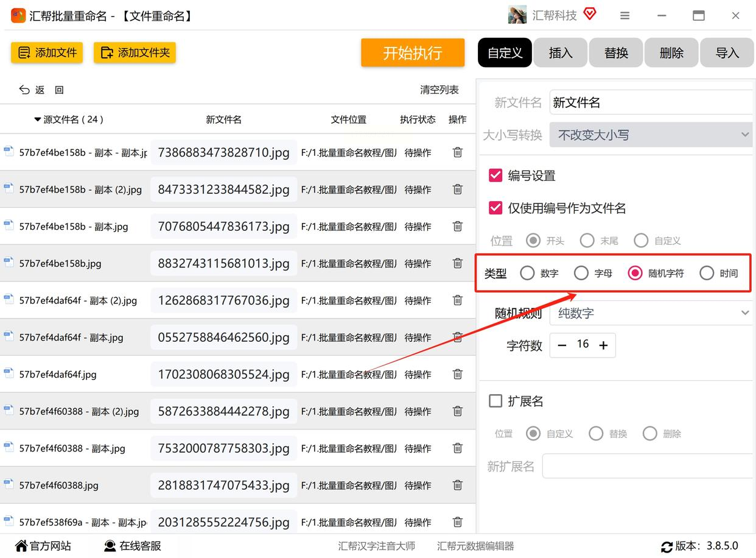Delete 2818831747075433.jpg row trash icon
The image size is (756, 558).
(458, 486)
